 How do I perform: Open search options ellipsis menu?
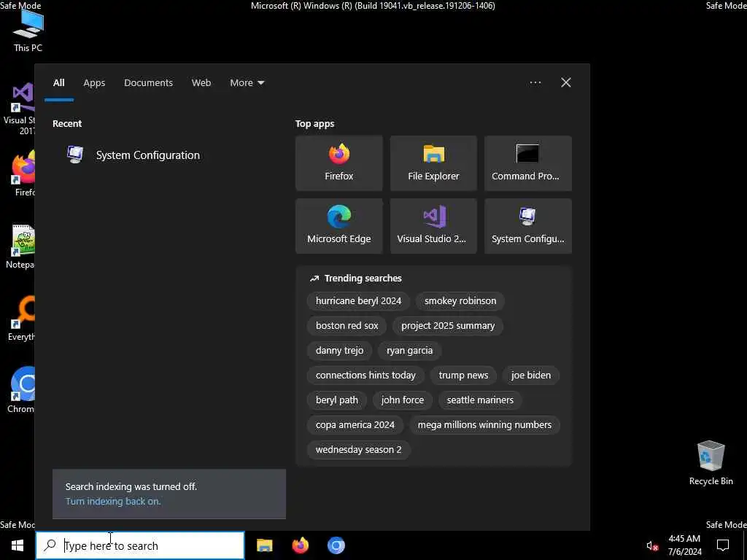point(535,83)
